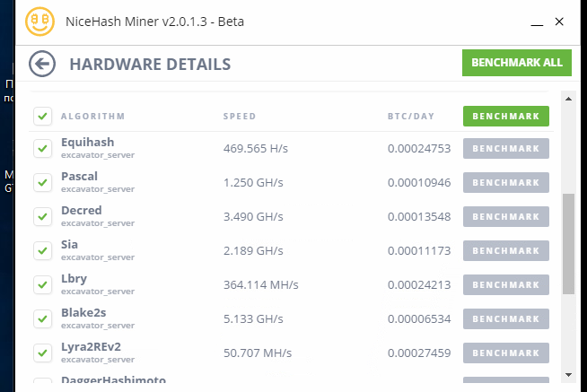
Task: Click the vertical scrollbar thumb
Action: point(568,243)
